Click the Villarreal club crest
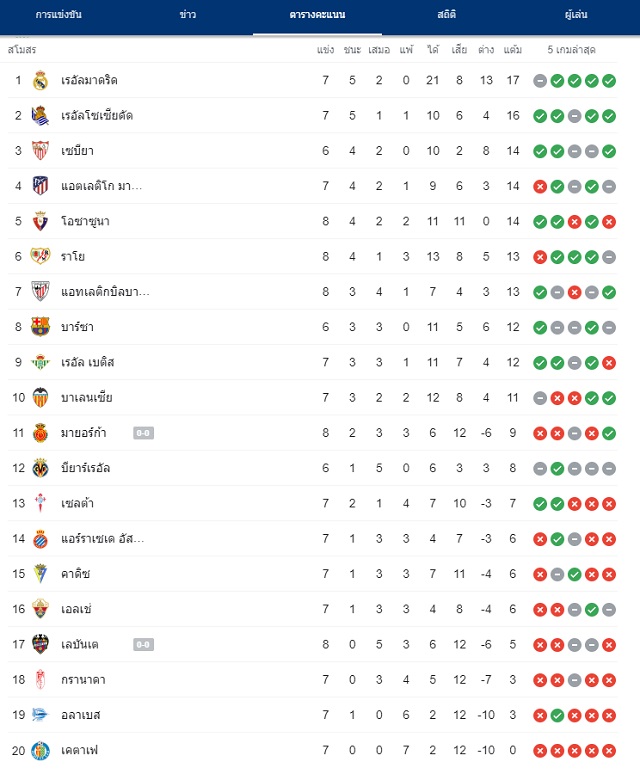Image resolution: width=640 pixels, height=774 pixels. tap(40, 468)
